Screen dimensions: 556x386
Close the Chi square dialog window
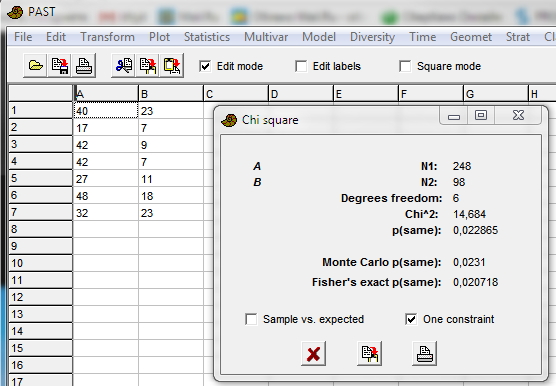[x=518, y=116]
